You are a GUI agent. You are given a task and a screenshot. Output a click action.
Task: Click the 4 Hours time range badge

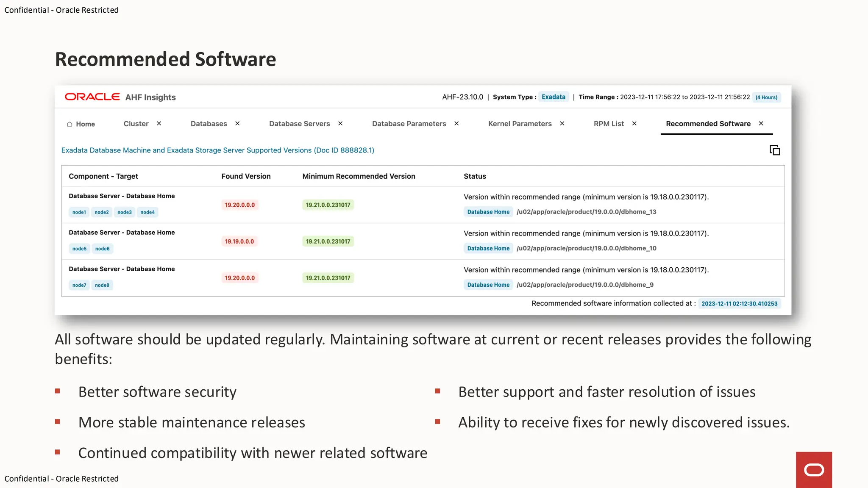click(766, 97)
